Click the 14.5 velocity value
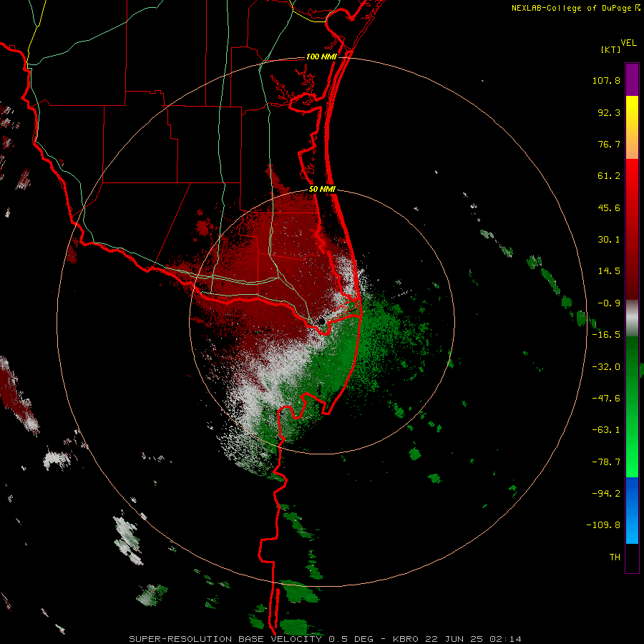Screen dimensions: 644x644 (x=609, y=271)
